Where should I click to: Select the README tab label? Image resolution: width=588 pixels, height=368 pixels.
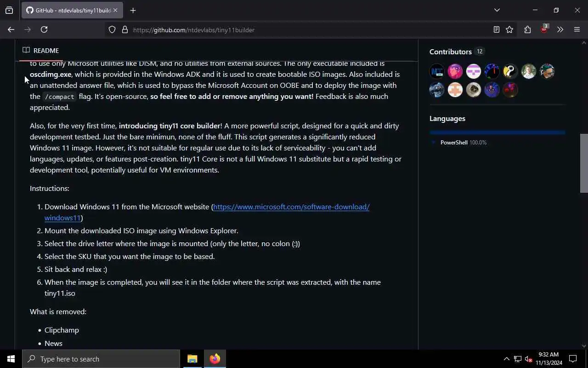tap(46, 50)
